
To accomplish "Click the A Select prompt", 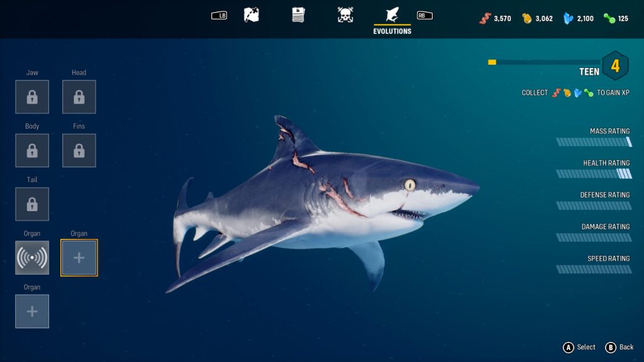I will click(579, 348).
